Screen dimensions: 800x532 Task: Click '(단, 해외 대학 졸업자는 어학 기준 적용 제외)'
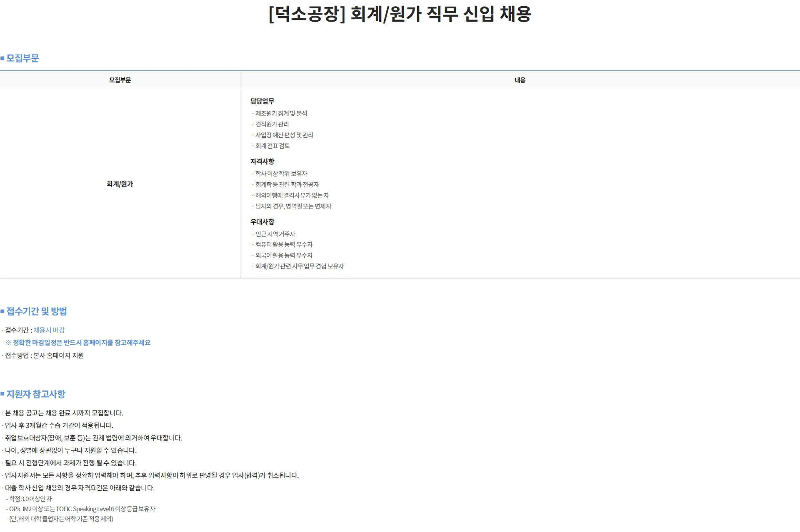(x=61, y=519)
